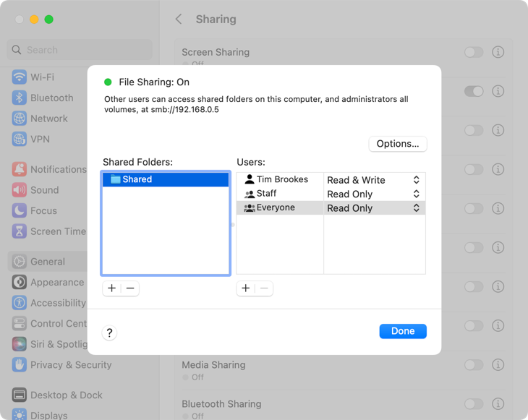Select Privacy & Security in sidebar
Screen dimensions: 528x420
tap(70, 365)
